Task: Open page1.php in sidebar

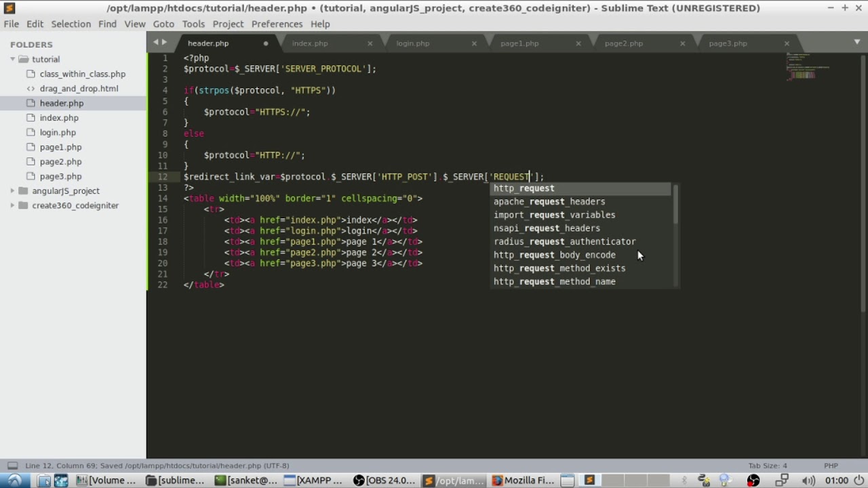Action: coord(60,147)
